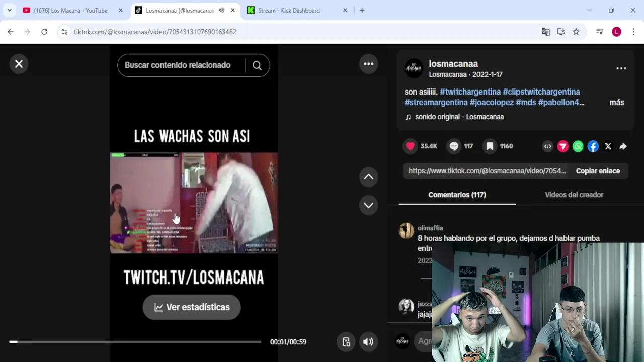644x362 pixels.
Task: Go to previous video with up arrow
Action: click(368, 177)
